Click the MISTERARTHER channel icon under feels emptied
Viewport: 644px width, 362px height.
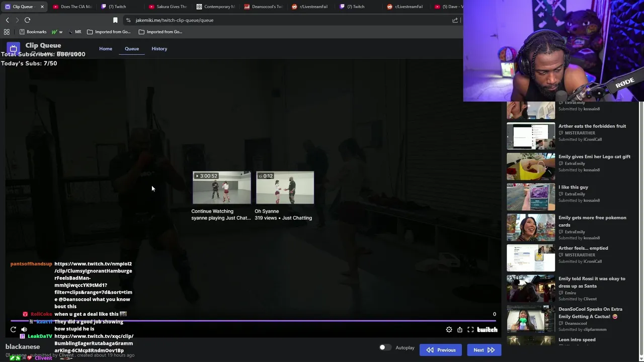point(561,255)
